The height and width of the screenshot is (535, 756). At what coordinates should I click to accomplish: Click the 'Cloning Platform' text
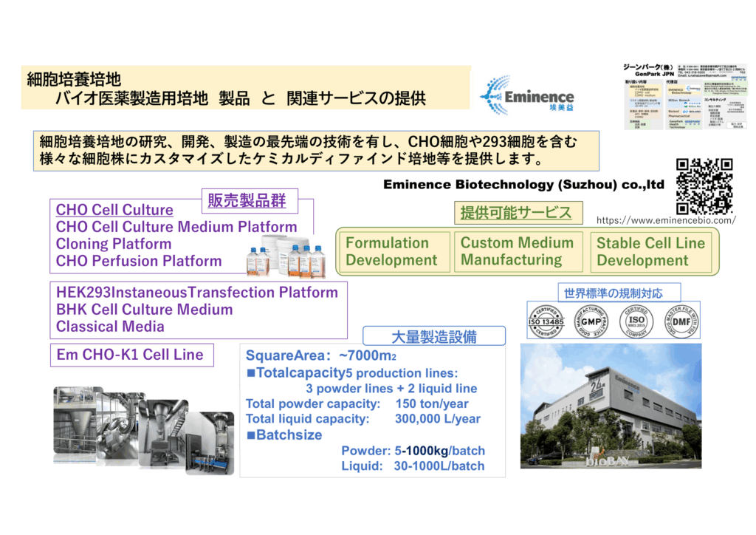click(114, 244)
